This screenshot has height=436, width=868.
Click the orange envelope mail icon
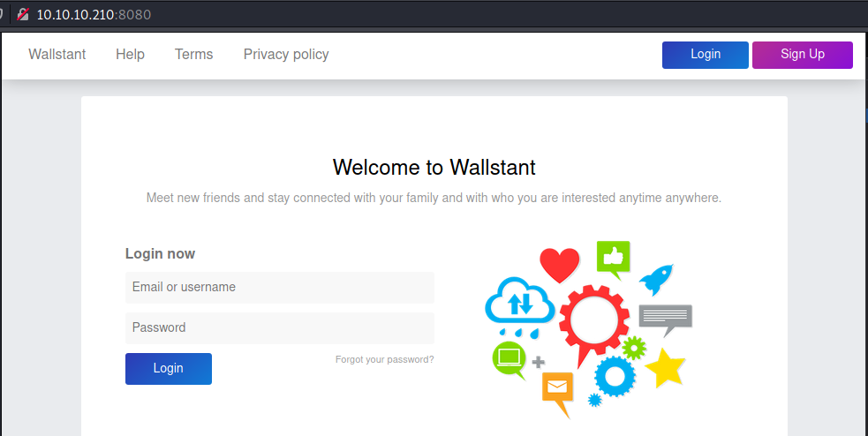(x=557, y=388)
